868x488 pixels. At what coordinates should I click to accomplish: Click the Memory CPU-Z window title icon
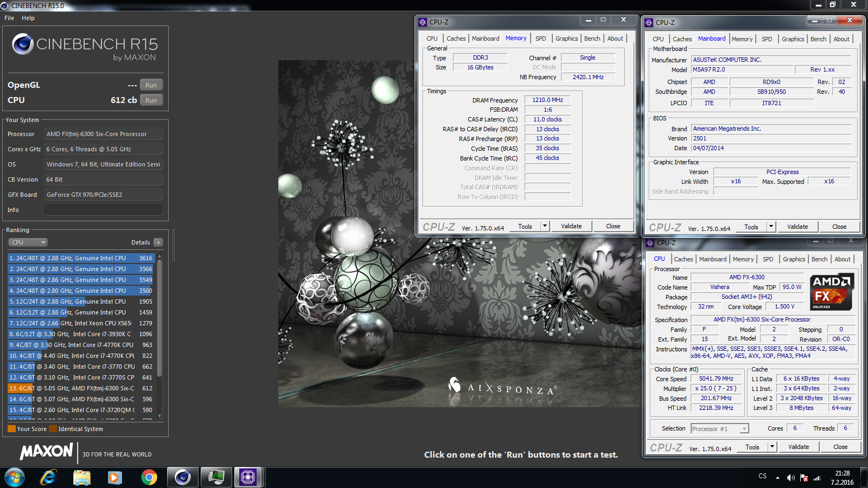click(x=423, y=22)
